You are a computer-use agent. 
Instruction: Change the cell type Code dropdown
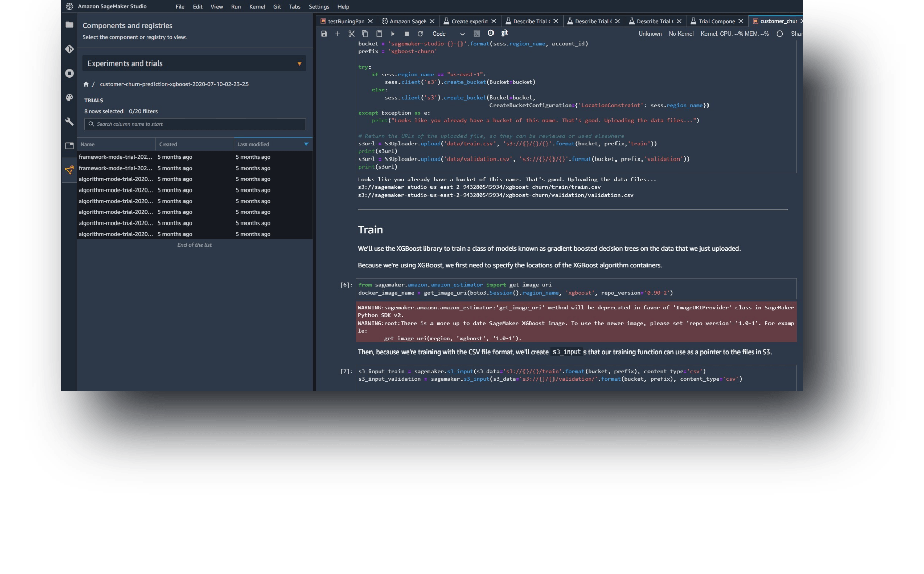[x=448, y=34]
